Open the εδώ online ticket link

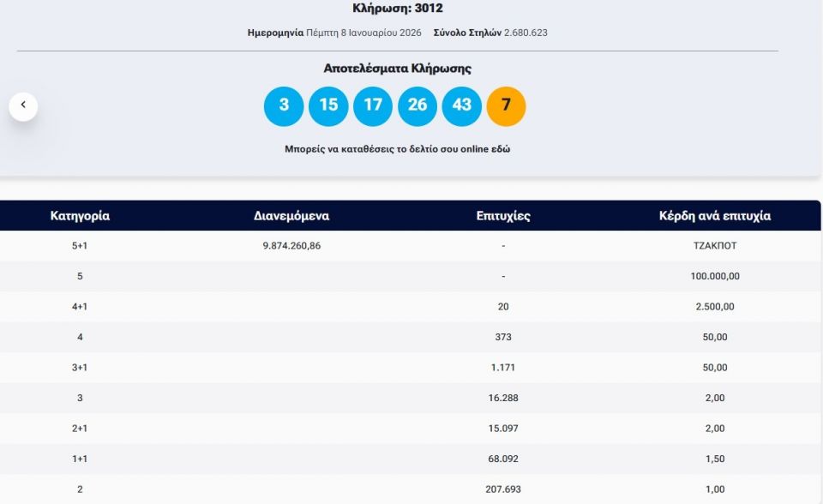point(501,147)
